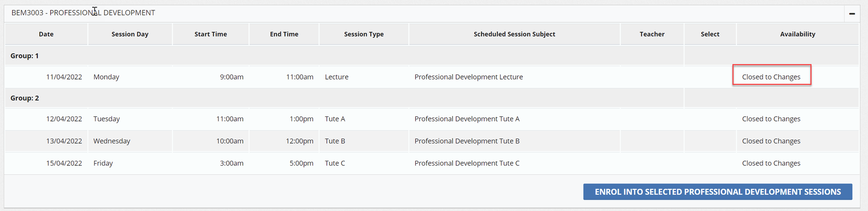Click the Professional Development Tute A subject
868x211 pixels.
(467, 119)
